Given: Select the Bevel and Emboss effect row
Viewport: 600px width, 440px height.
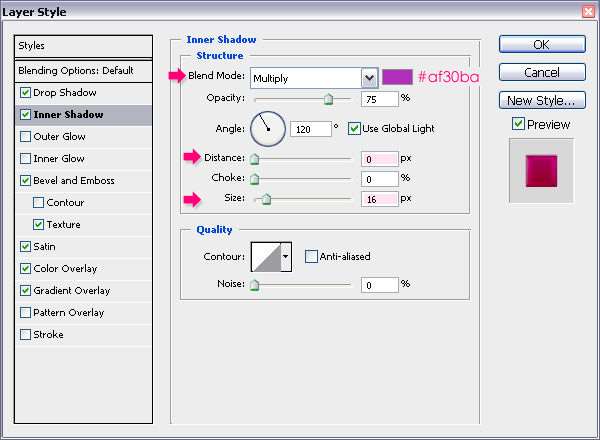Looking at the screenshot, I should 83,181.
